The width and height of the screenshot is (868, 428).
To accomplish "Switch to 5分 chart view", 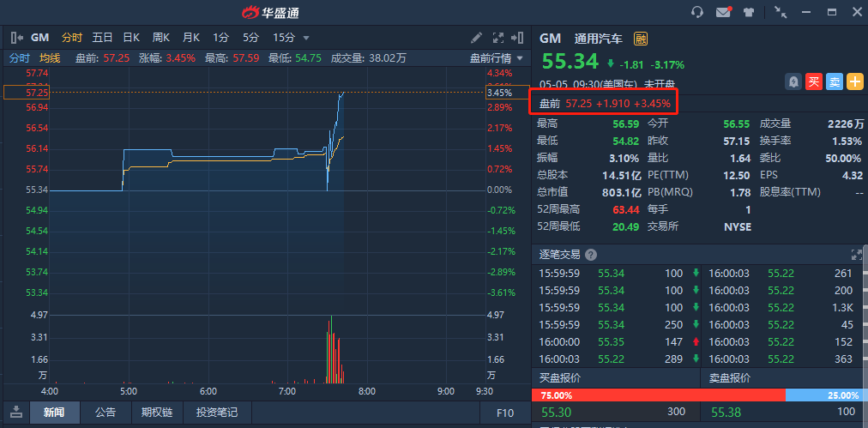I will click(250, 38).
